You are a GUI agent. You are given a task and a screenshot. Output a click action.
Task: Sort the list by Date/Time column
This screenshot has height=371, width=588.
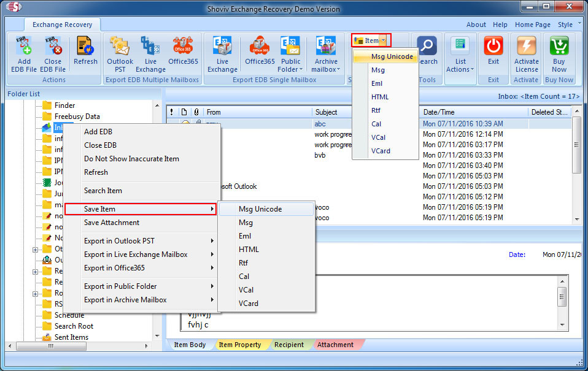(x=439, y=112)
